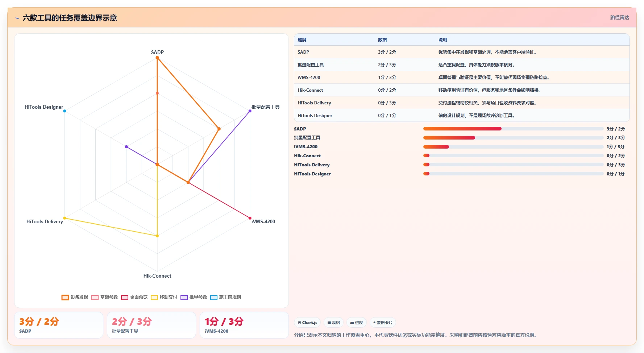Click the HiTools Delivery radar axis label
The width and height of the screenshot is (644, 353).
[x=45, y=221]
